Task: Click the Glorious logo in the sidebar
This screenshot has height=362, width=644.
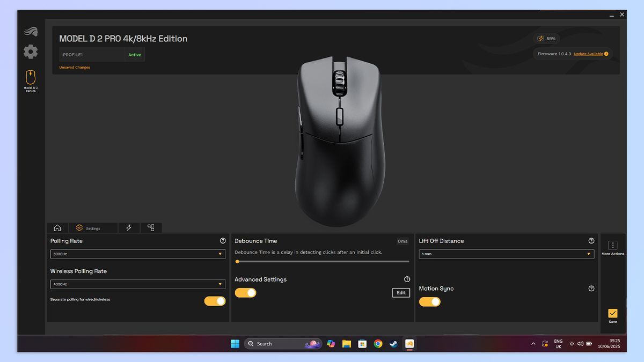Action: [30, 31]
